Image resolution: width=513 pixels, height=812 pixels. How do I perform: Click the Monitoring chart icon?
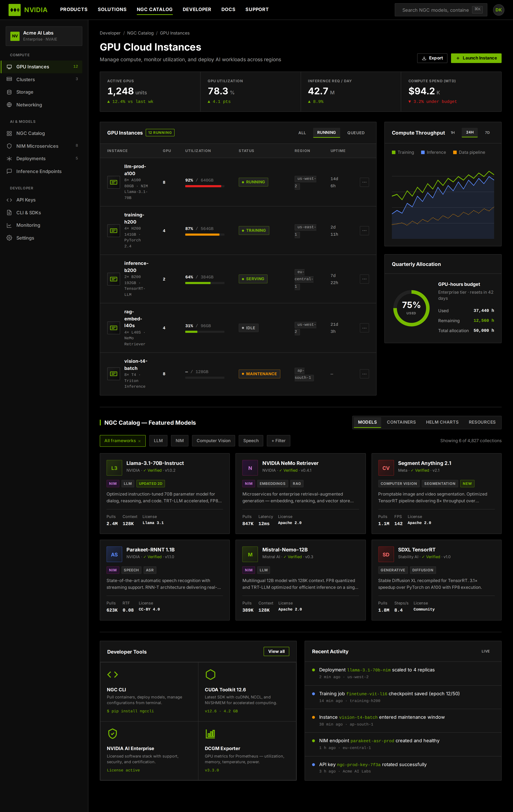click(9, 225)
